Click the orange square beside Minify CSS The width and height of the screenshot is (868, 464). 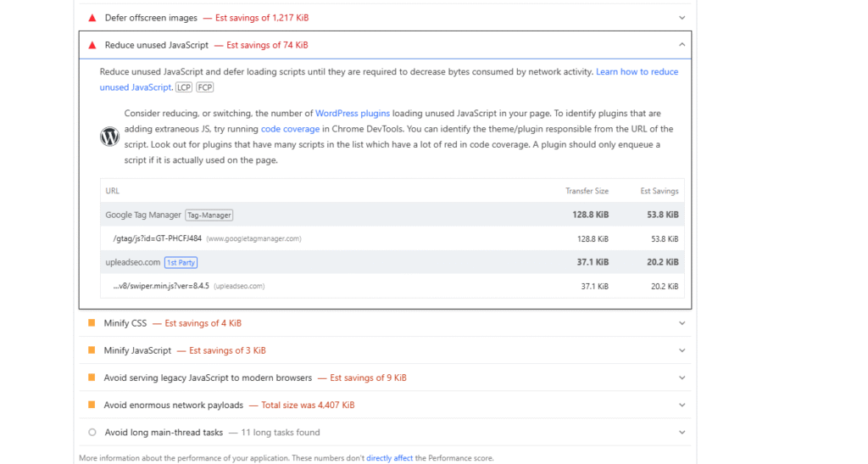(92, 323)
